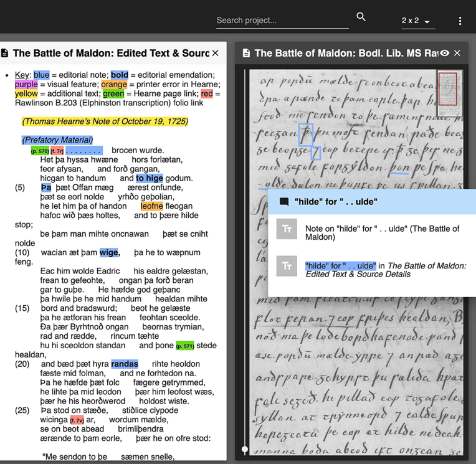476x464 pixels.
Task: Click blue "blue" key swatch
Action: click(41, 75)
